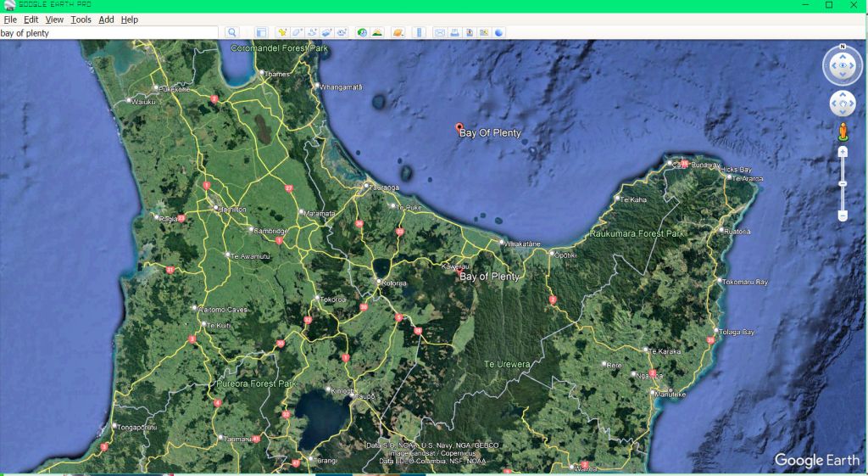This screenshot has height=476, width=868.
Task: Toggle the sidebar visibility button
Action: pos(261,32)
